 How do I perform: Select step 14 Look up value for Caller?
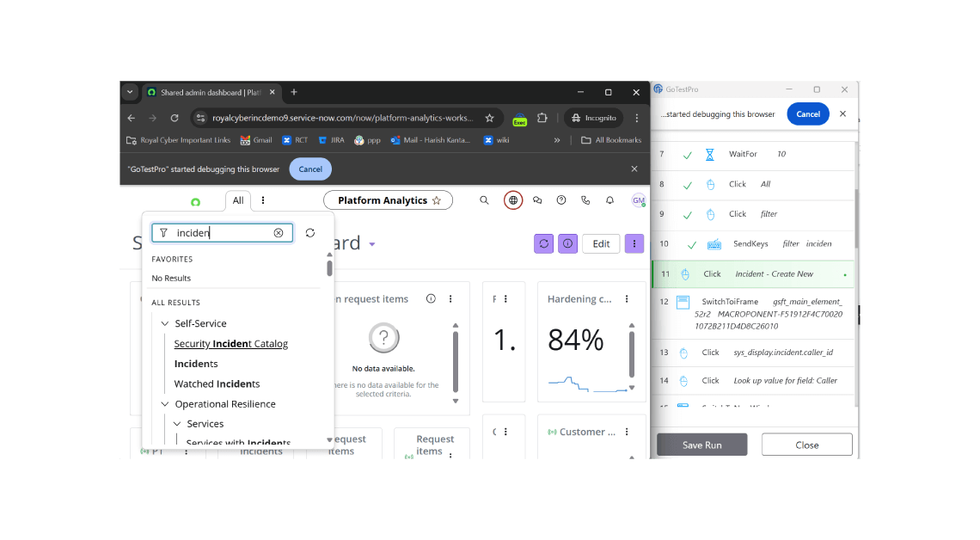[x=753, y=381]
